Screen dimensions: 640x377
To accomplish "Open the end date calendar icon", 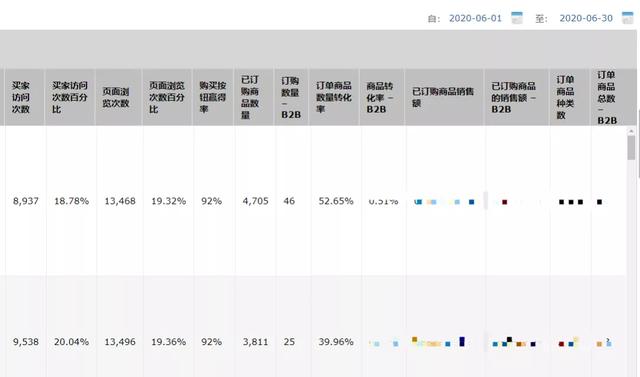I will pyautogui.click(x=627, y=18).
